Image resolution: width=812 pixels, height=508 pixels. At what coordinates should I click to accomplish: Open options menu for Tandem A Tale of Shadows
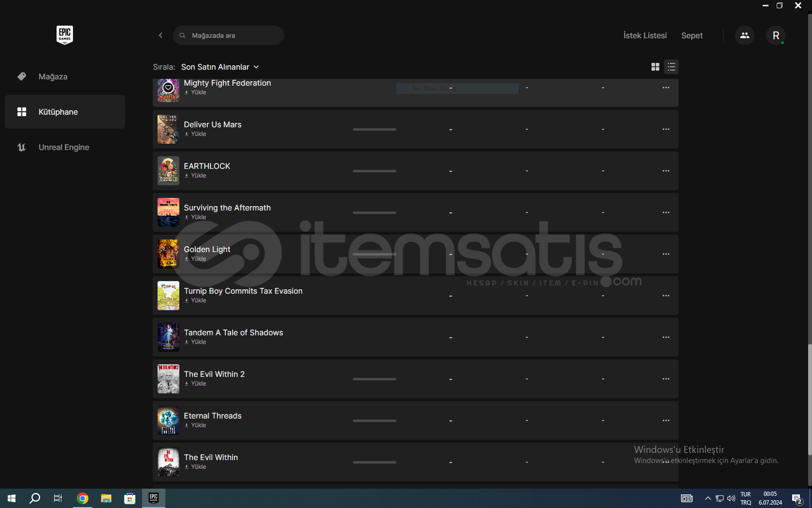[666, 337]
